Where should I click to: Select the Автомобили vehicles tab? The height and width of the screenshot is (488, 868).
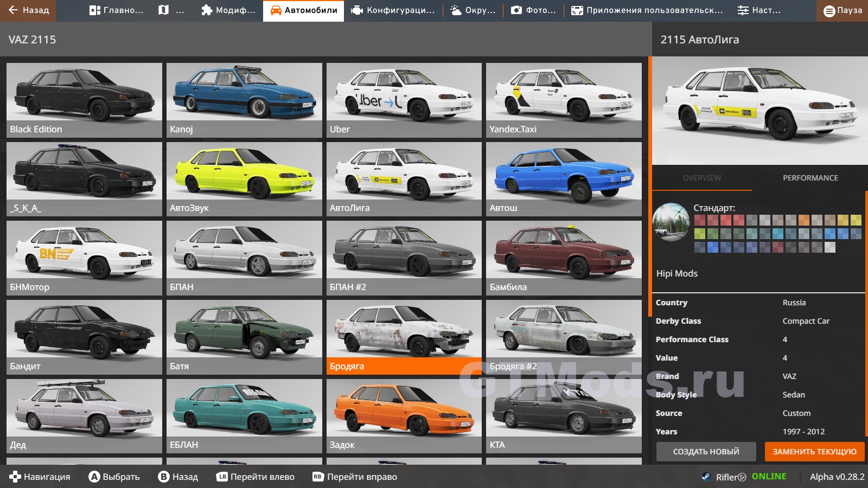pyautogui.click(x=303, y=10)
